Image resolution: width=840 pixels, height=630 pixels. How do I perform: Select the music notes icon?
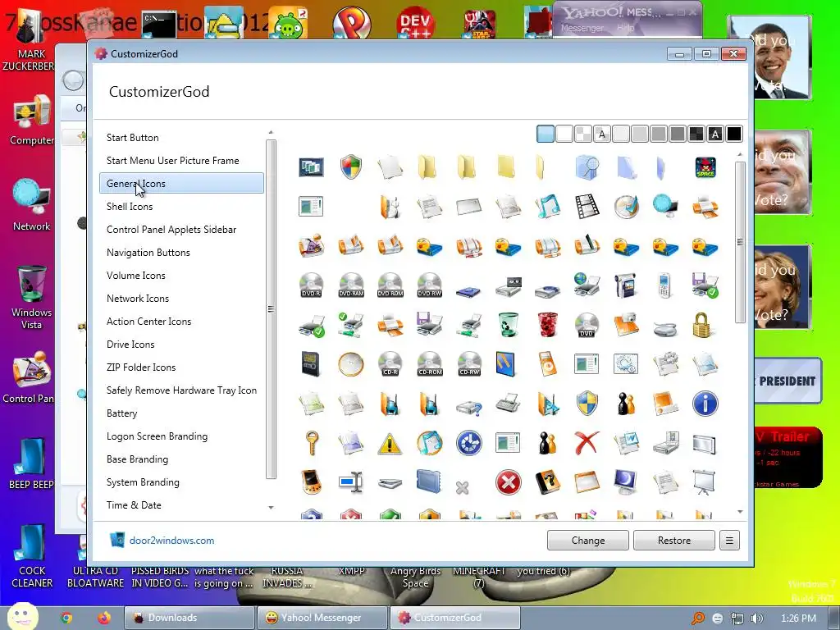(x=547, y=207)
